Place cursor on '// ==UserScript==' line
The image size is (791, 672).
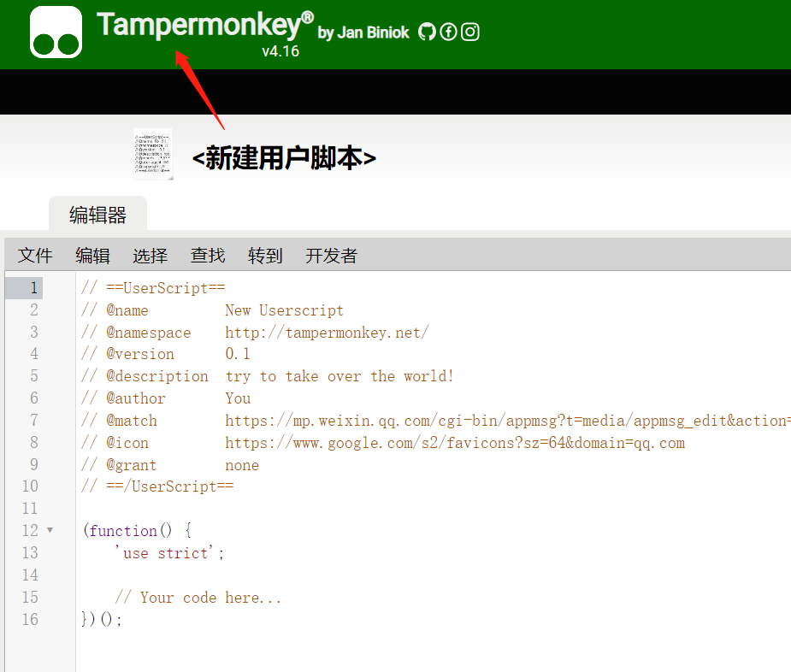(153, 287)
